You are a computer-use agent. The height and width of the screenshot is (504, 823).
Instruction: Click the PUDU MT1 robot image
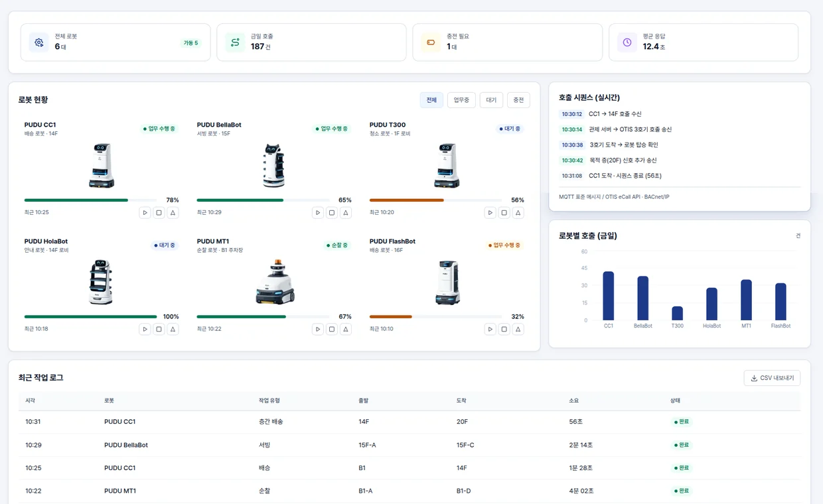[275, 282]
